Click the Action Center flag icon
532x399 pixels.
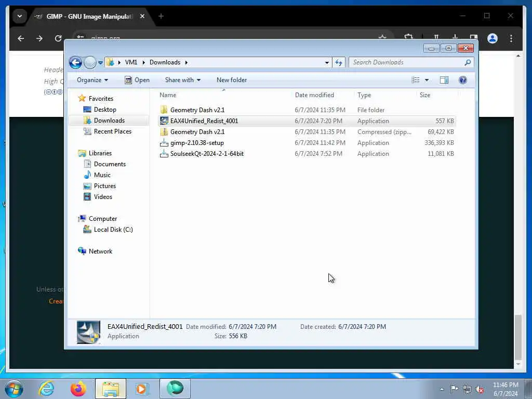tap(454, 389)
